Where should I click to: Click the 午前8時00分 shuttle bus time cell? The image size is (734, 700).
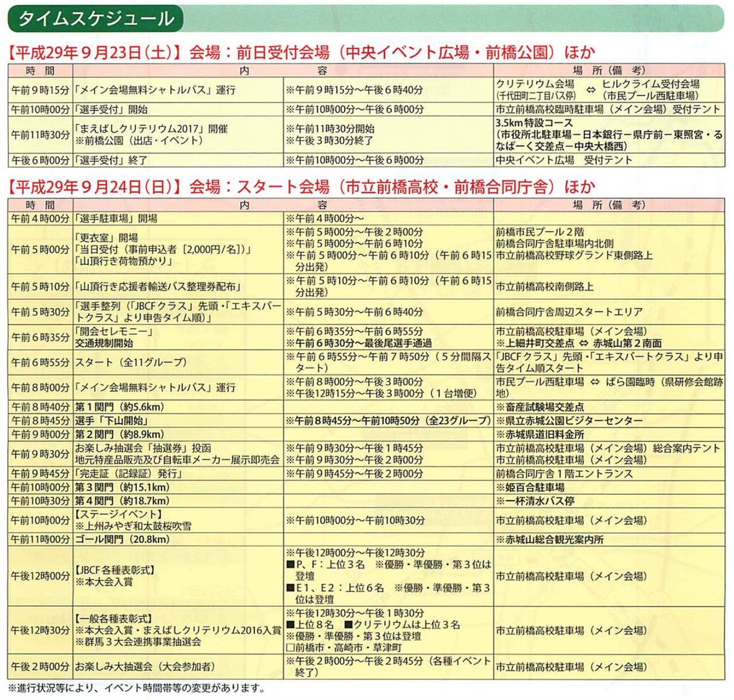click(40, 388)
